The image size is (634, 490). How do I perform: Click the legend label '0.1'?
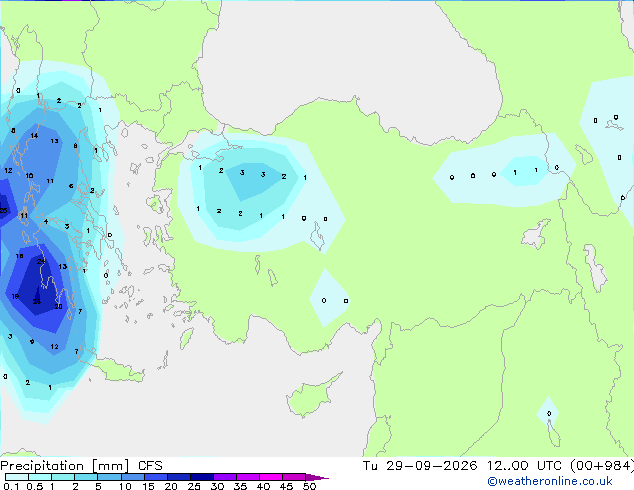11,486
